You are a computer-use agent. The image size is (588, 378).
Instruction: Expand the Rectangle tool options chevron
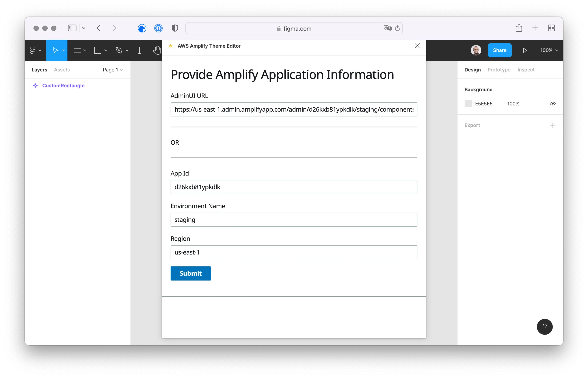click(x=106, y=50)
